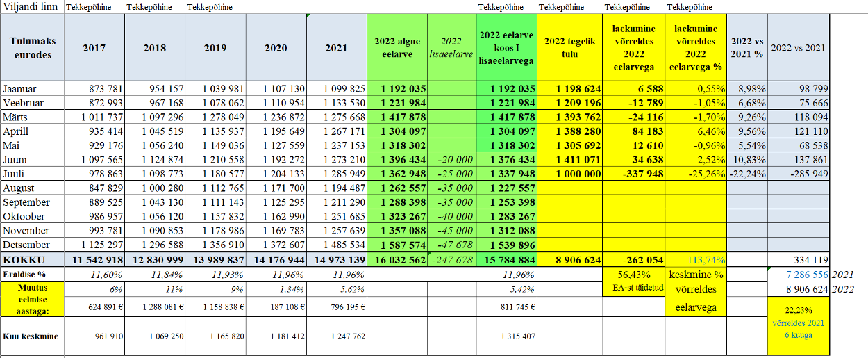Select the 'Märts' row label
Viewport: 868px width, 358px height.
pos(33,117)
